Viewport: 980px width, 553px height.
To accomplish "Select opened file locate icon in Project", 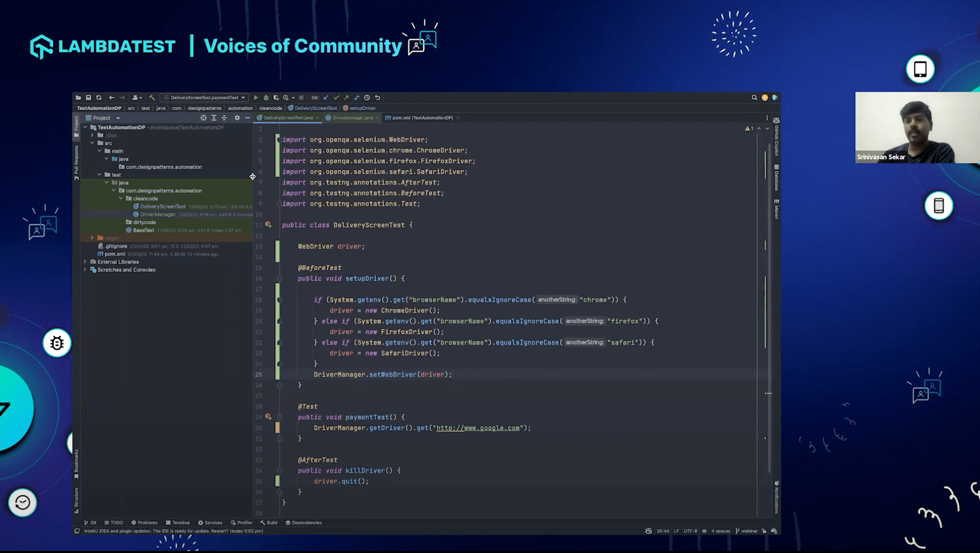I will (203, 118).
